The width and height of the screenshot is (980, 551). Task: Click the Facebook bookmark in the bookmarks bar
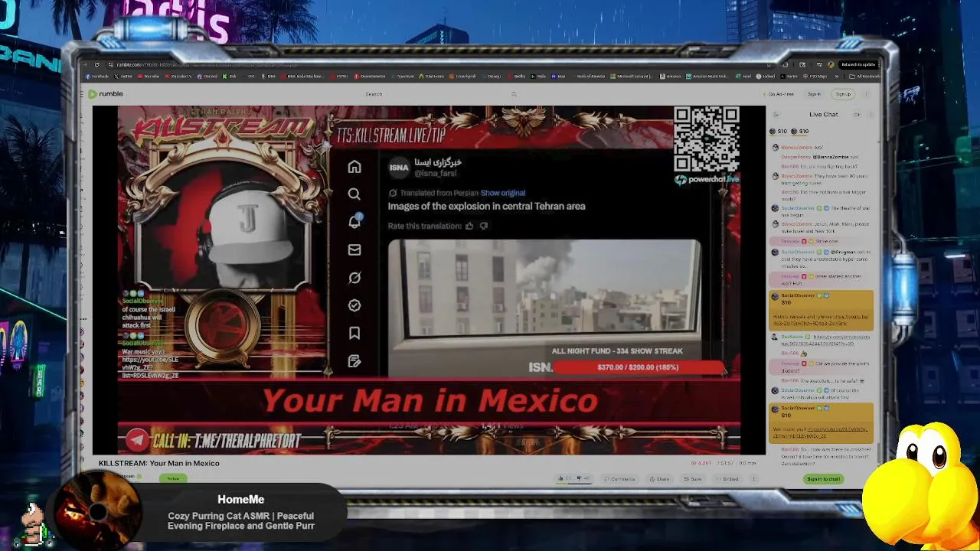(97, 77)
